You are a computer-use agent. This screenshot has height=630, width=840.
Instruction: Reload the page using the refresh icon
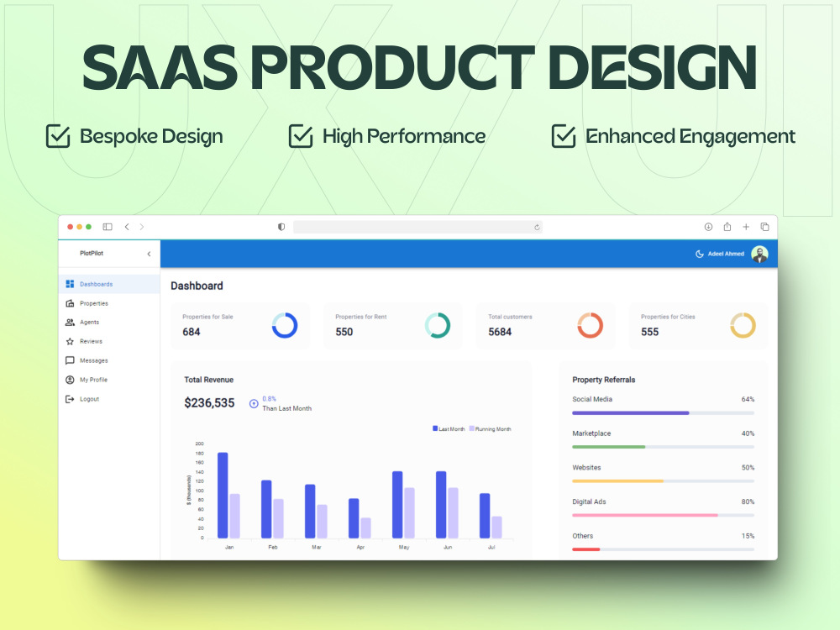pos(537,227)
